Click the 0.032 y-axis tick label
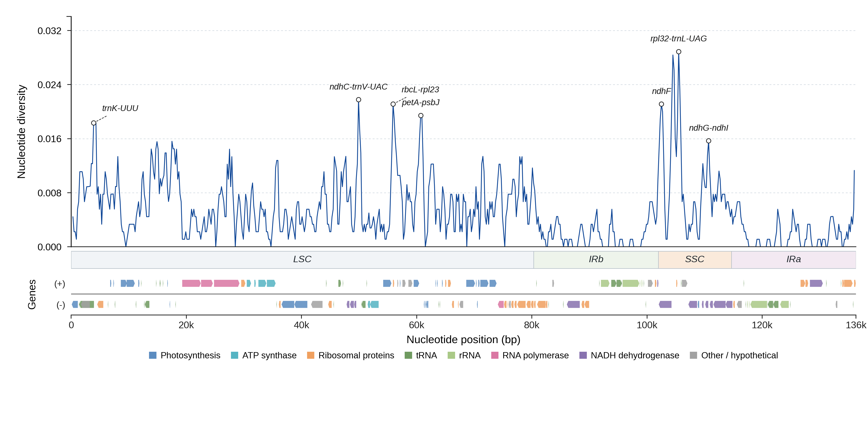The height and width of the screenshot is (422, 868). tap(50, 31)
